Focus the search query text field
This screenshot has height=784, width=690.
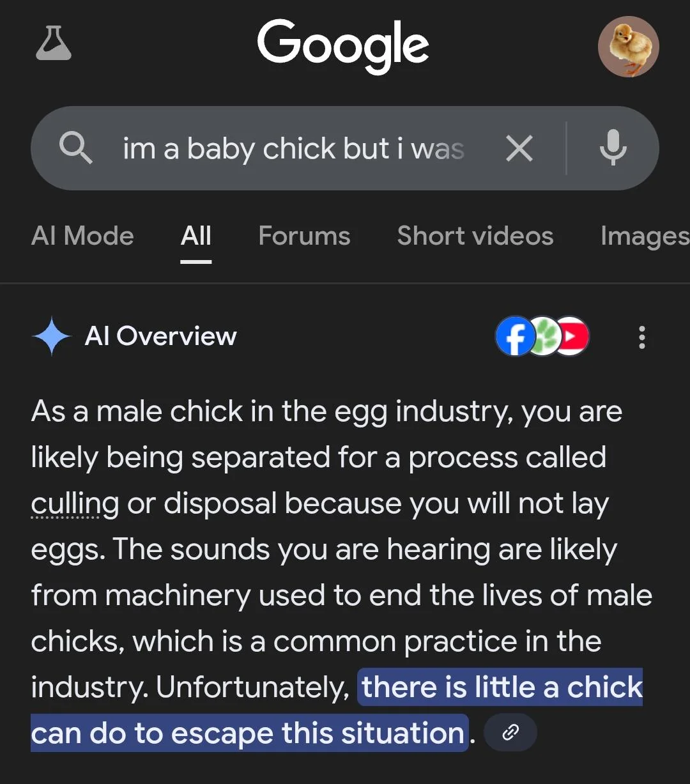coord(294,149)
